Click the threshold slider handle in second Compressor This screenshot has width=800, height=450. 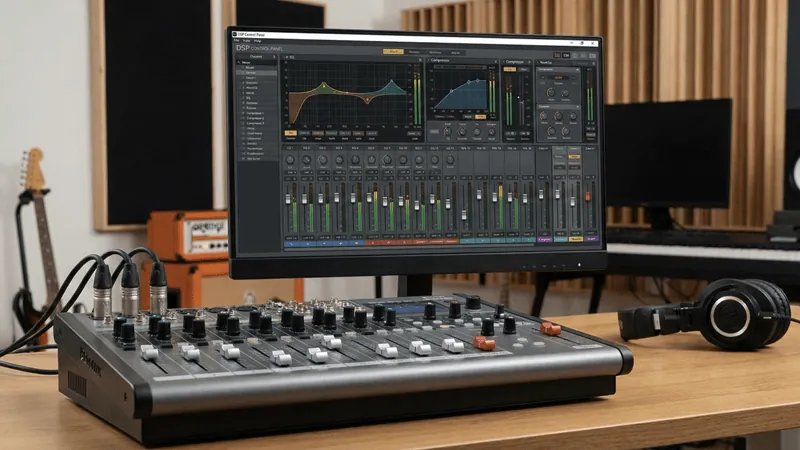pyautogui.click(x=521, y=102)
